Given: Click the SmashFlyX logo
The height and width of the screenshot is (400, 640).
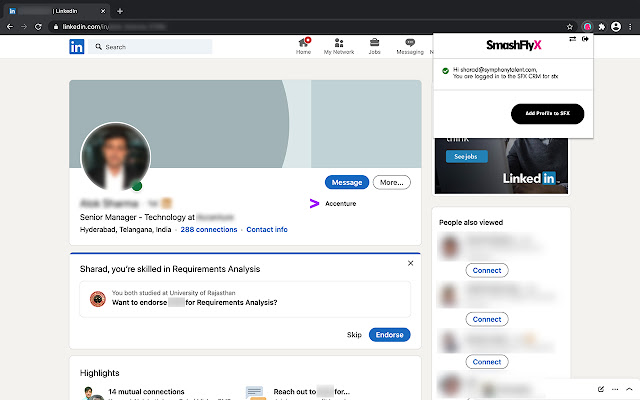Looking at the screenshot, I should tap(513, 45).
